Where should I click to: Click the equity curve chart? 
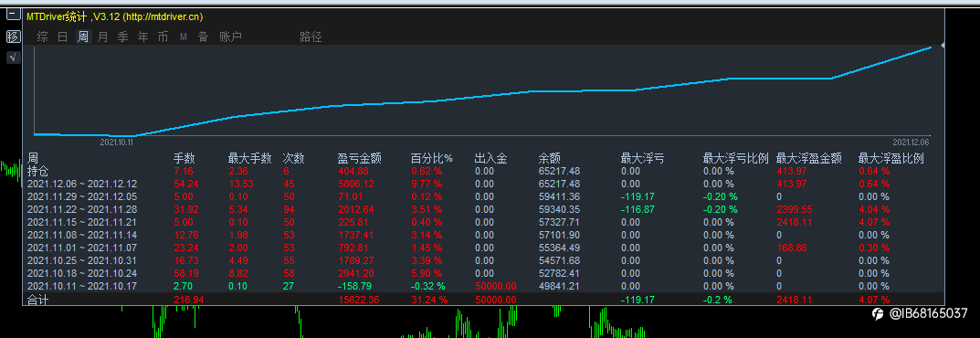pos(482,90)
